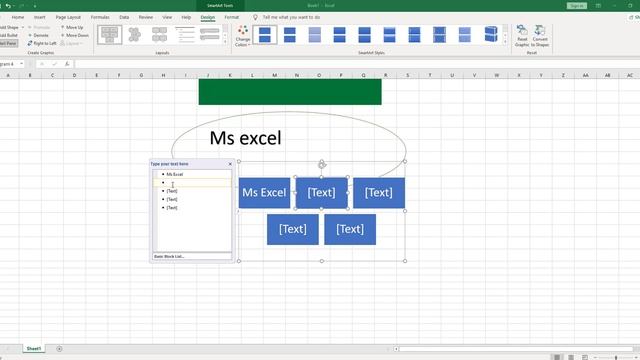This screenshot has height=360, width=640.
Task: Open the View tab
Action: (x=167, y=17)
